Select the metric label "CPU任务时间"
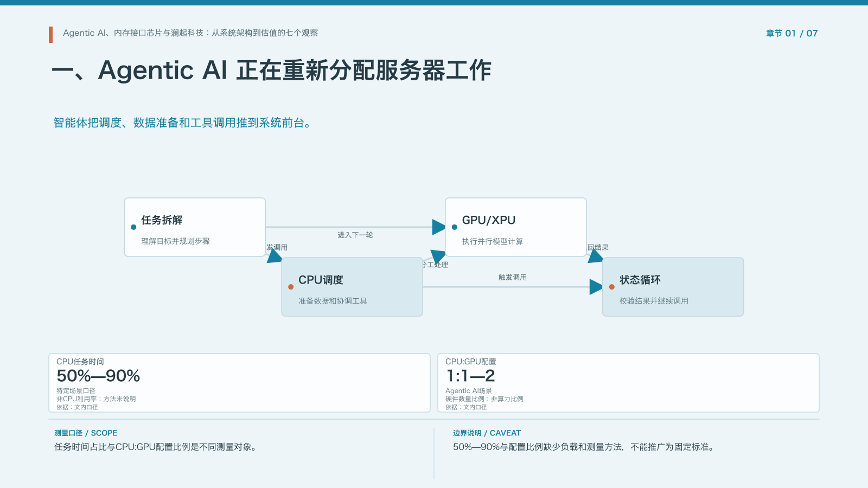Viewport: 868px width, 488px height. tap(80, 362)
